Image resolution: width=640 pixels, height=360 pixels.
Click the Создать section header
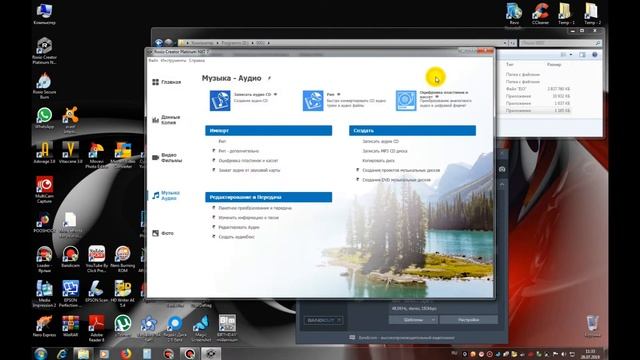[x=412, y=131]
